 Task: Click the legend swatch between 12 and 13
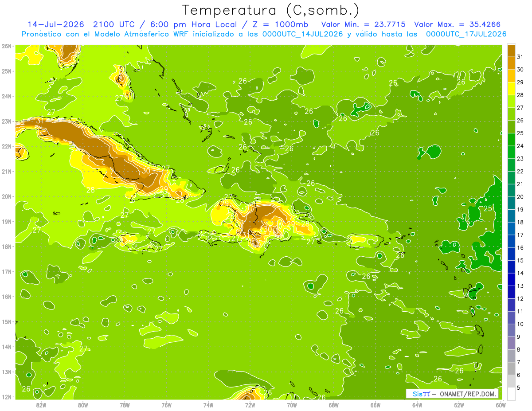click(x=511, y=292)
